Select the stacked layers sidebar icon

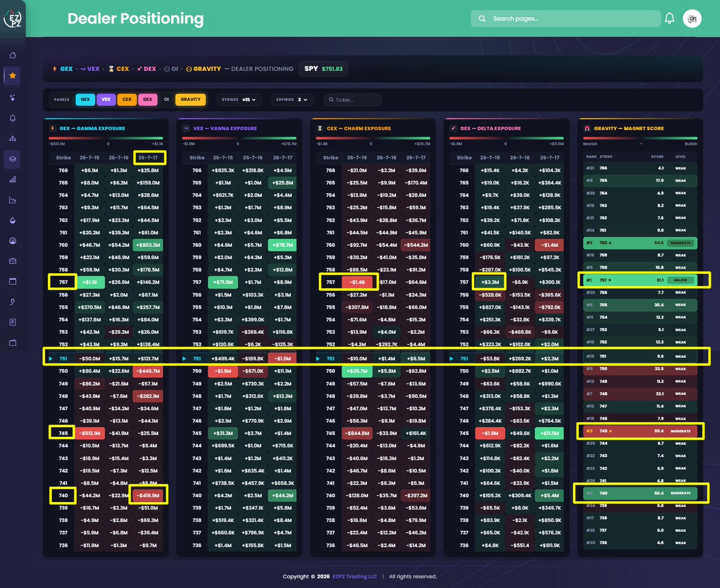tap(13, 159)
